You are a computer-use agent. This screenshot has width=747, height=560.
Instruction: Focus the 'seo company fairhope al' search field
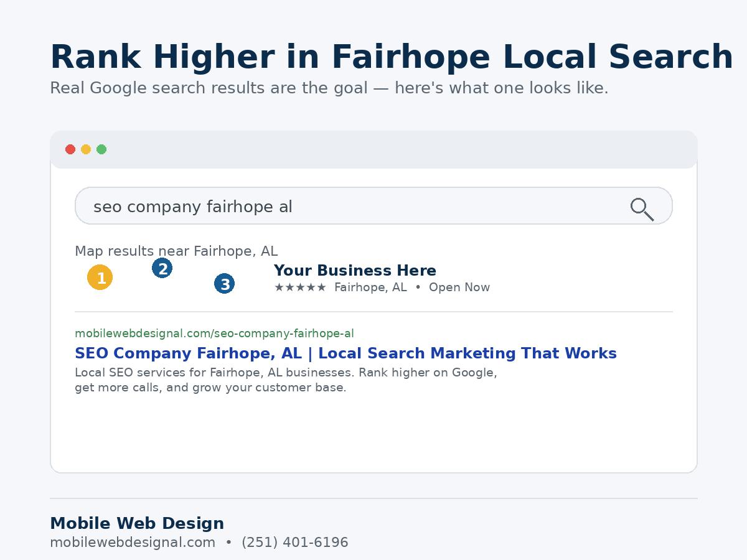click(374, 206)
